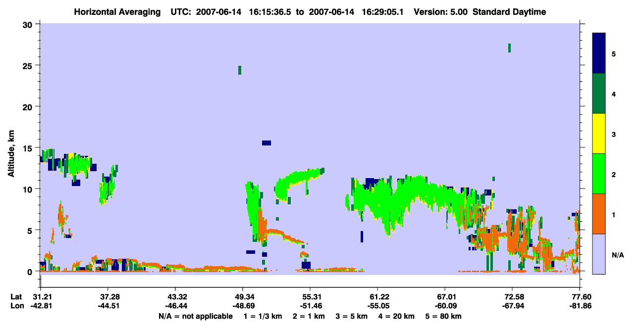The width and height of the screenshot is (644, 330).
Task: Click the longitude value -60.09
Action: pyautogui.click(x=445, y=305)
